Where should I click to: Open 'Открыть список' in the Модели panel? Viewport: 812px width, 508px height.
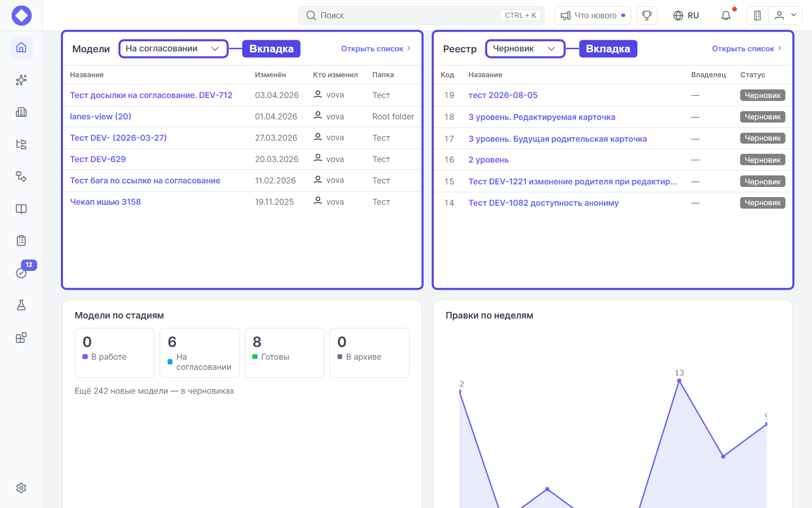376,49
